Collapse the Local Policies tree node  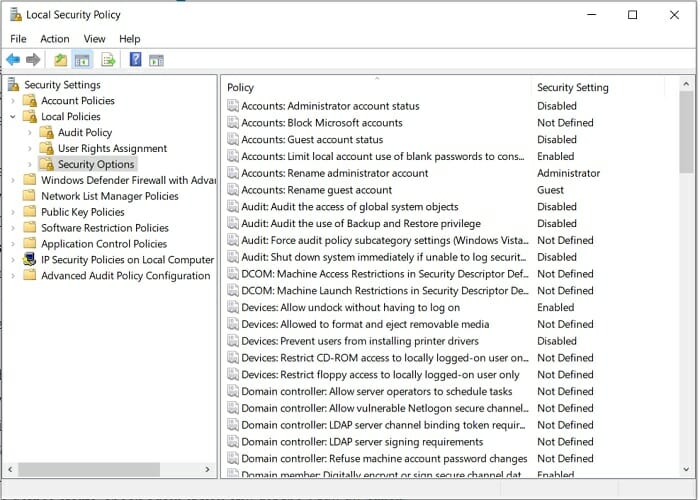click(12, 117)
